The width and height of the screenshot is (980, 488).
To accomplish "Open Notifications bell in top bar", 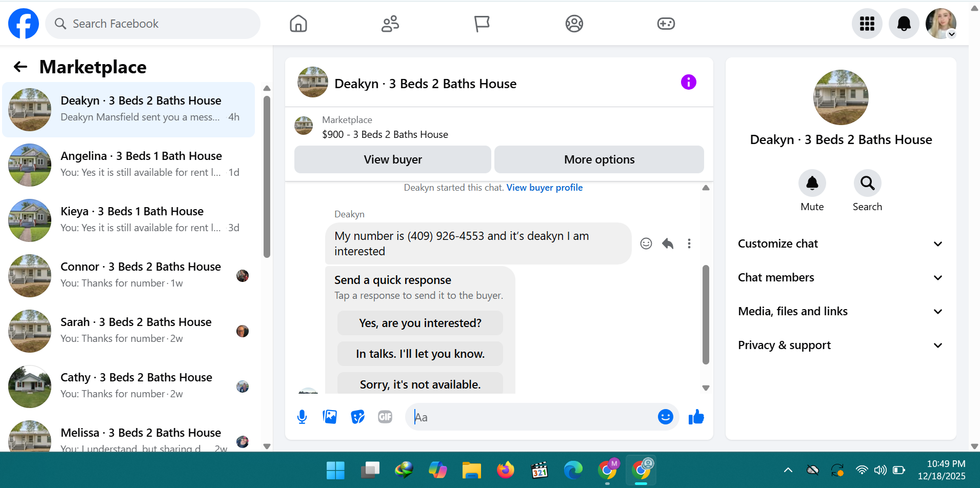I will tap(904, 24).
